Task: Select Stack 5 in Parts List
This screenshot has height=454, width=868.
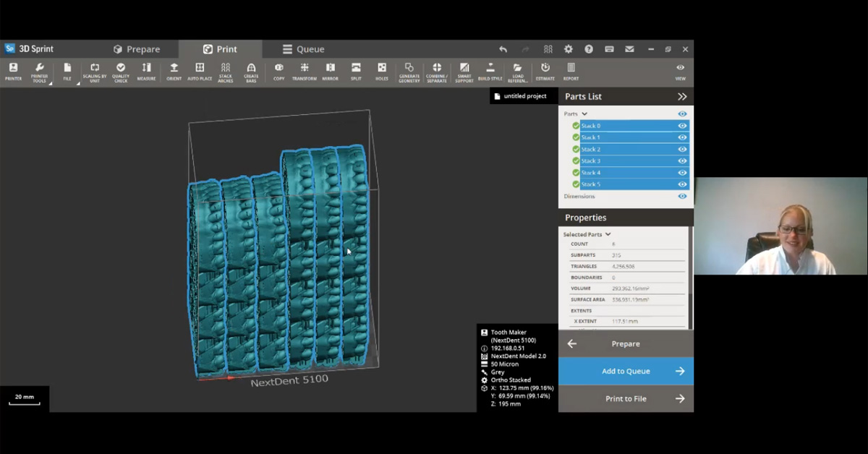Action: point(634,184)
